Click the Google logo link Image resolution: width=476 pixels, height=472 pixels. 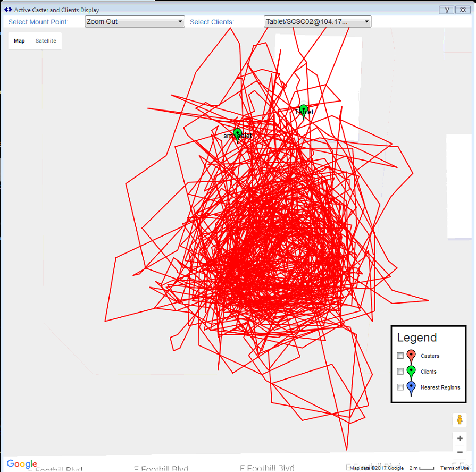(22, 464)
